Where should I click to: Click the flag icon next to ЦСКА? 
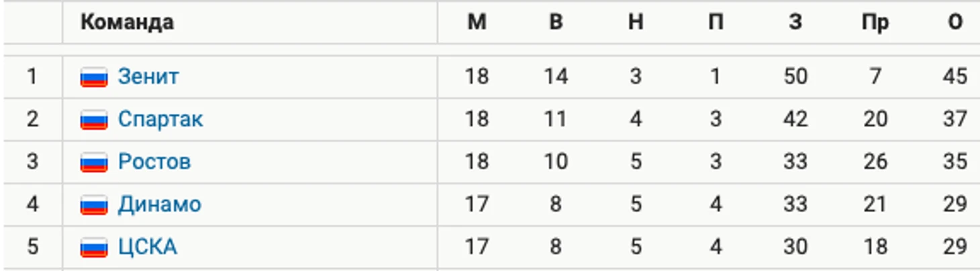coord(94,248)
